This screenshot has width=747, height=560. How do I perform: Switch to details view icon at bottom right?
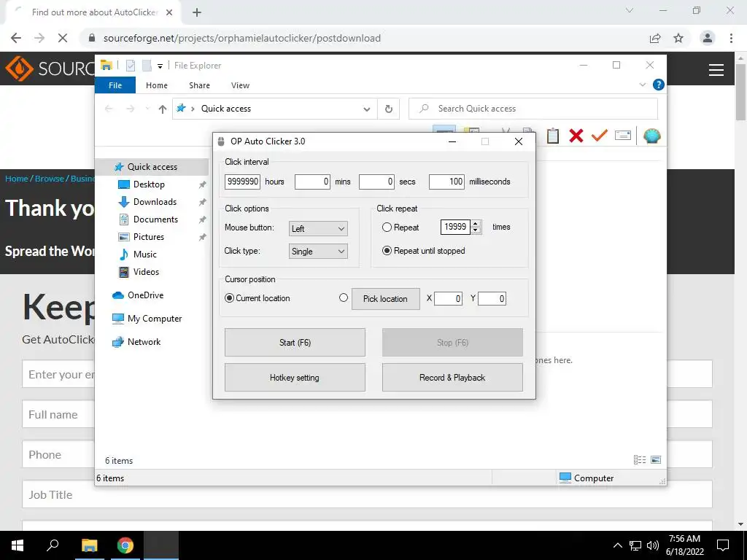[640, 459]
